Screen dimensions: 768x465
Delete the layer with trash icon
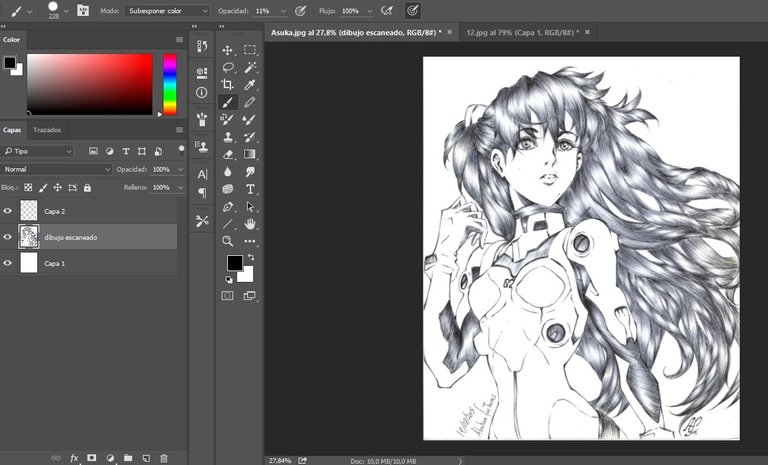click(x=164, y=458)
